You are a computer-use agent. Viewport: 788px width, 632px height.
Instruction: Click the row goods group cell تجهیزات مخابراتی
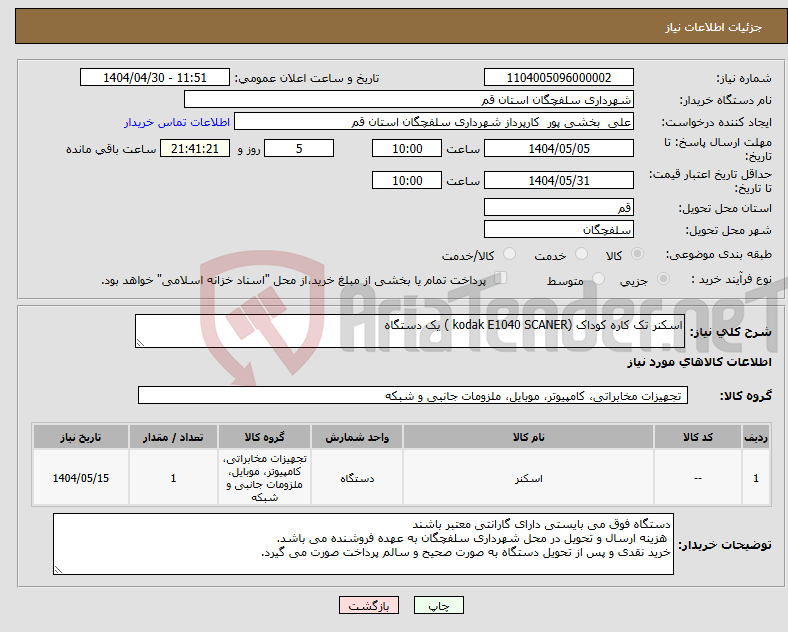coord(264,478)
